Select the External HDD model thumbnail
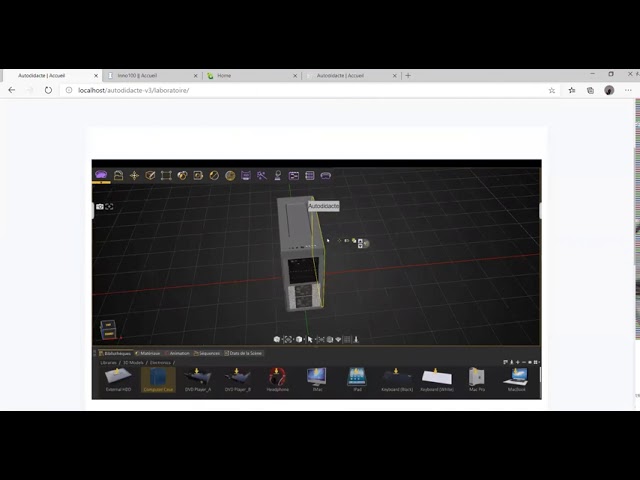Image resolution: width=640 pixels, height=480 pixels. [x=118, y=380]
